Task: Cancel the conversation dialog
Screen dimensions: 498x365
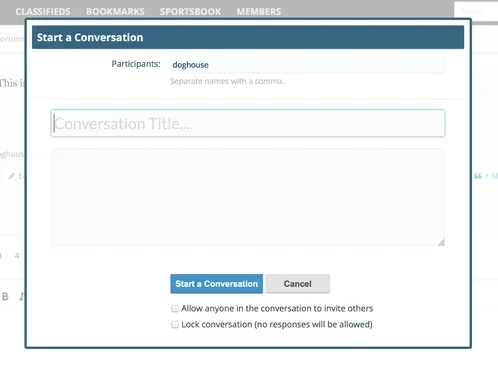Action: pos(297,284)
